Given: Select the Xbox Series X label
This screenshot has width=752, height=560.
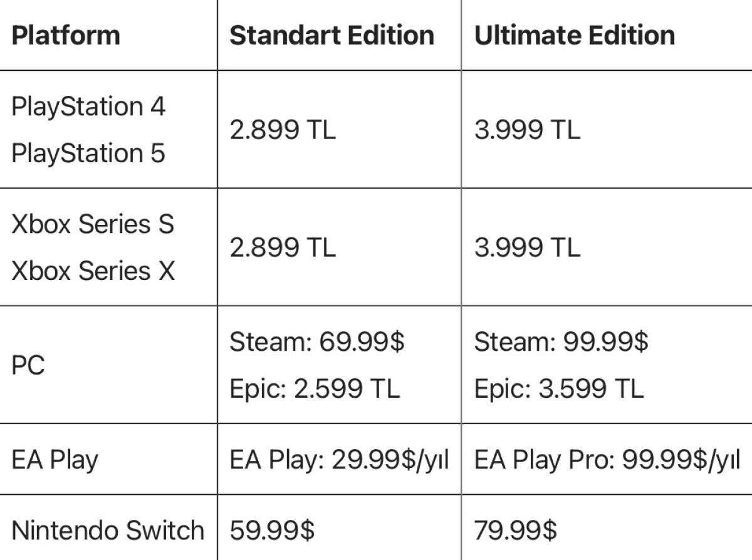Looking at the screenshot, I should pyautogui.click(x=93, y=271).
